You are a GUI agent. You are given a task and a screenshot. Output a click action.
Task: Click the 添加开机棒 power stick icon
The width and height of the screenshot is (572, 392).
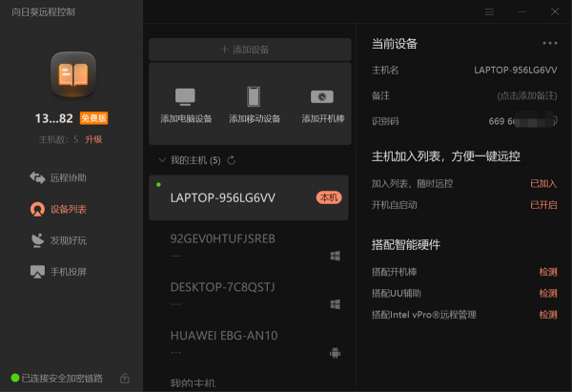pyautogui.click(x=321, y=96)
